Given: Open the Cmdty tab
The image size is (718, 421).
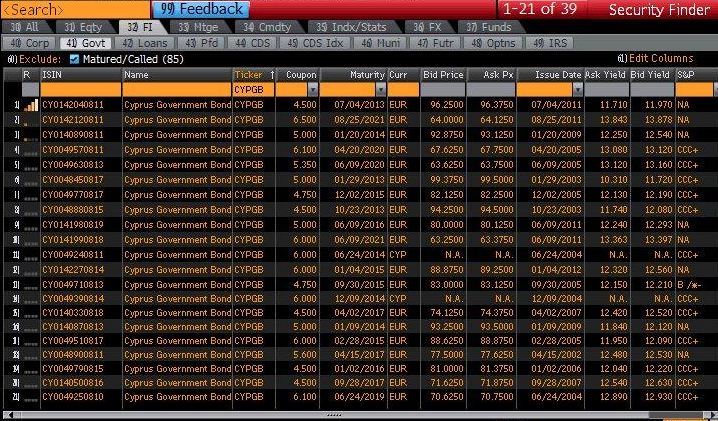Looking at the screenshot, I should [x=268, y=27].
